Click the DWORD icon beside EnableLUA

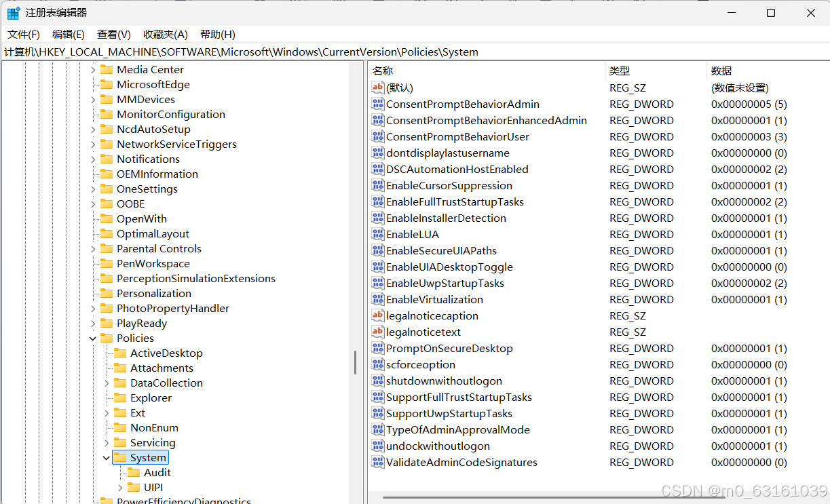coord(378,234)
